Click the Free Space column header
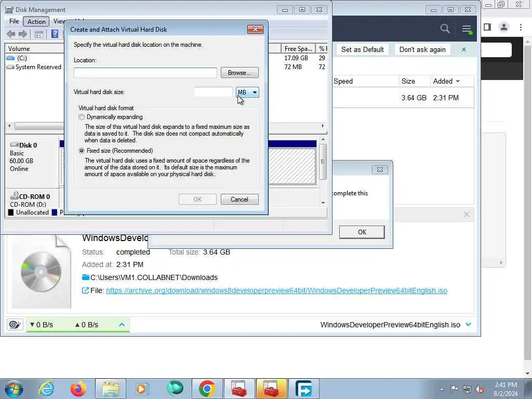The height and width of the screenshot is (399, 532). tap(298, 48)
